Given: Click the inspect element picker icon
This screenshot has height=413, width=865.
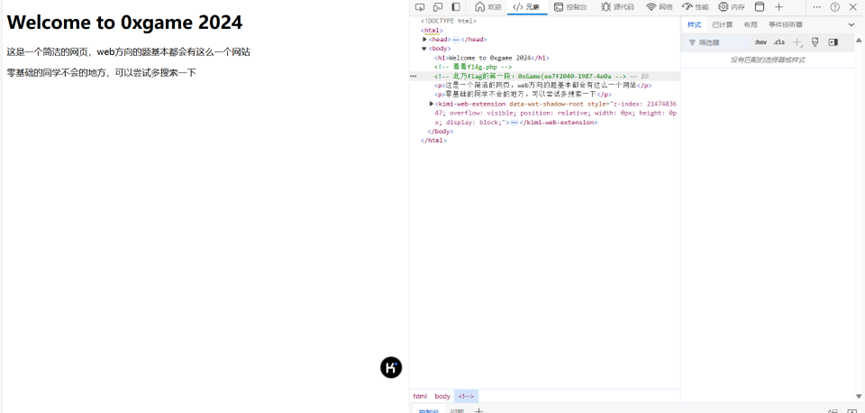Looking at the screenshot, I should (x=421, y=7).
